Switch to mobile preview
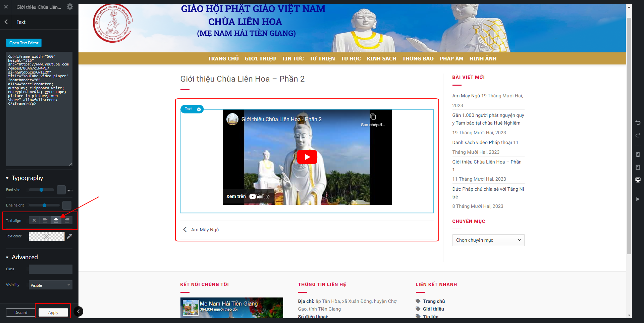Viewport: 644px width, 323px height. 638,154
